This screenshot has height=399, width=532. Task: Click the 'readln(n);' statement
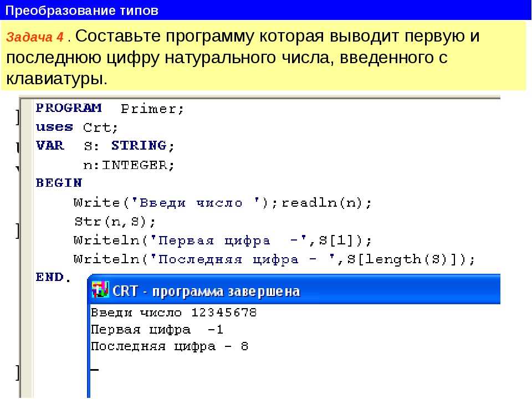pyautogui.click(x=326, y=203)
